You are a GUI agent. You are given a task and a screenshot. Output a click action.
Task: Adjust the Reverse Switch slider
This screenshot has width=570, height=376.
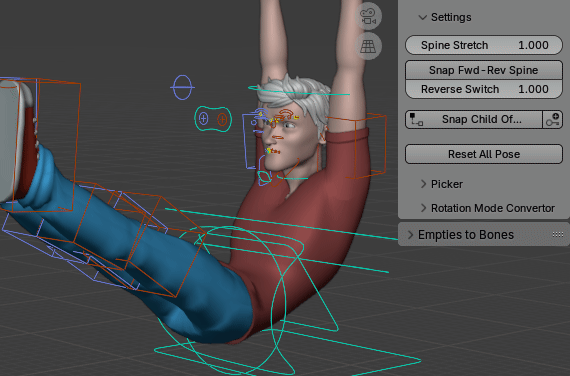(x=484, y=89)
